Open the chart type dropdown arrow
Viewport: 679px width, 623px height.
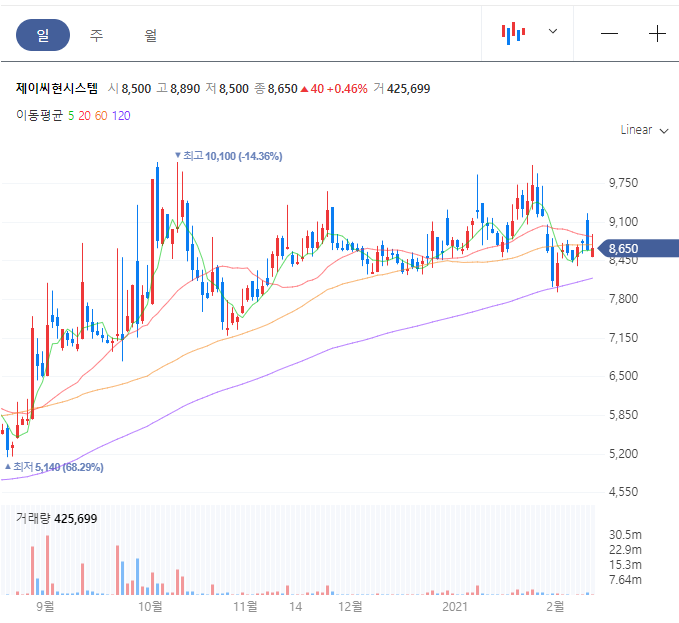click(x=553, y=31)
